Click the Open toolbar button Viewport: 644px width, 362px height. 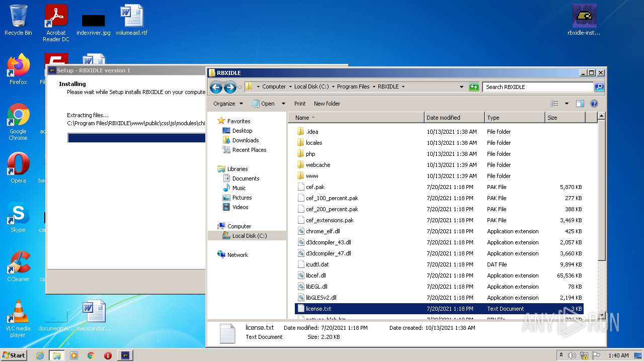(x=264, y=104)
